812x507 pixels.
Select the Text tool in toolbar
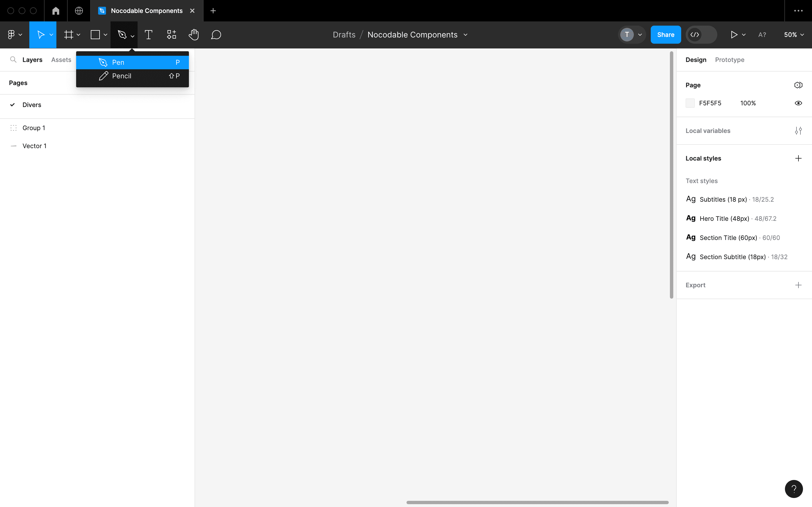pos(148,35)
